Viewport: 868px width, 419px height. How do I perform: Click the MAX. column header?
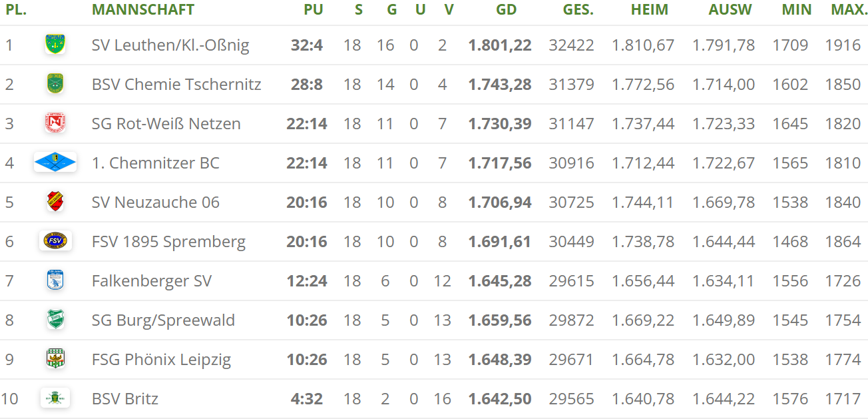coord(849,9)
